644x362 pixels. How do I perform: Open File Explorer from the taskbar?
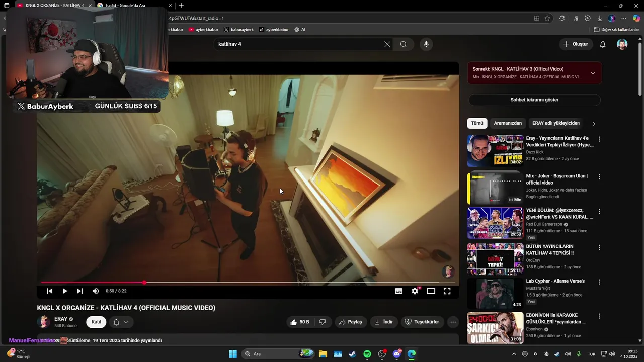(323, 354)
